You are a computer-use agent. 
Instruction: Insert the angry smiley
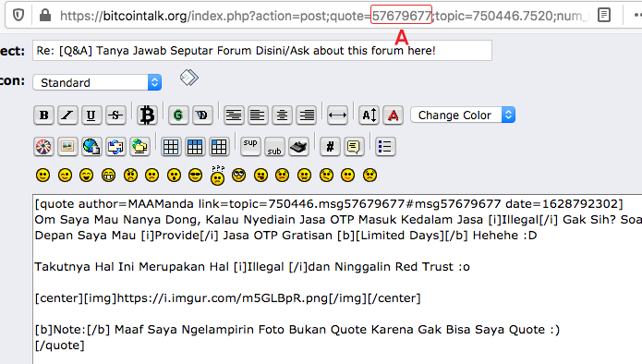coord(130,176)
